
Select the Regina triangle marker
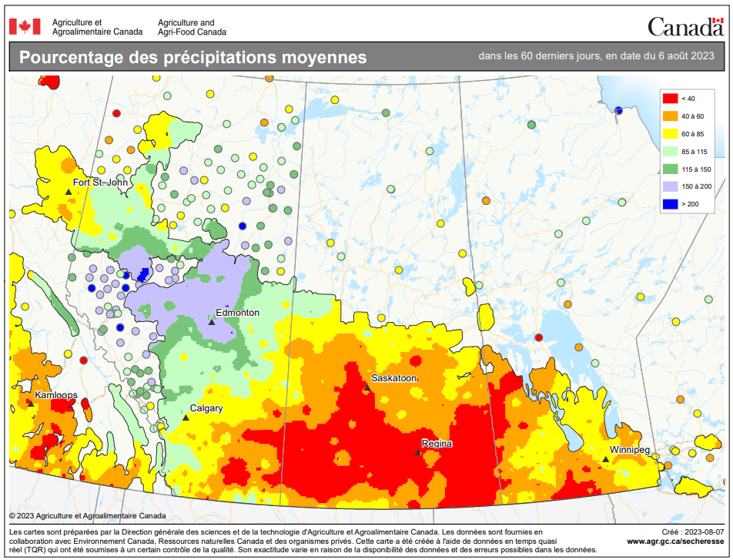[418, 453]
